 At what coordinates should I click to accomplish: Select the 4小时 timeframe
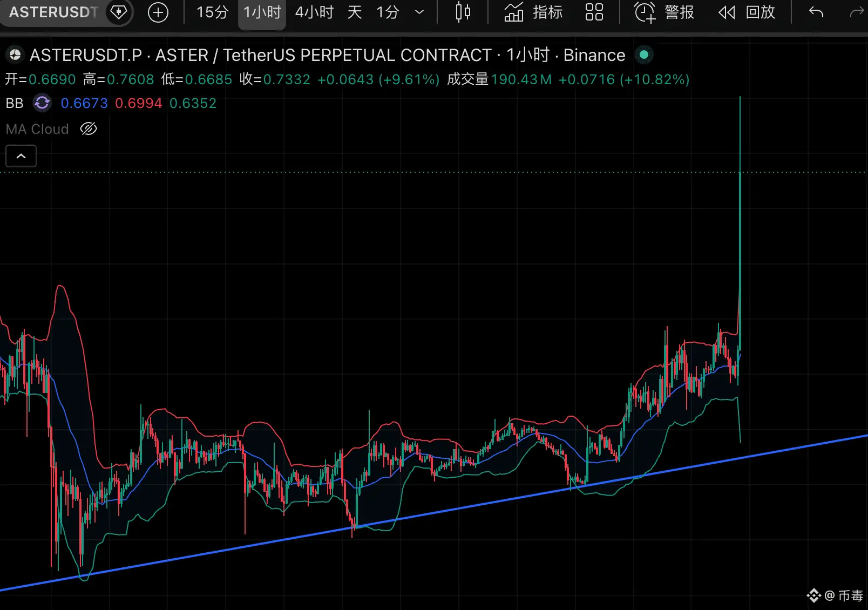point(314,12)
